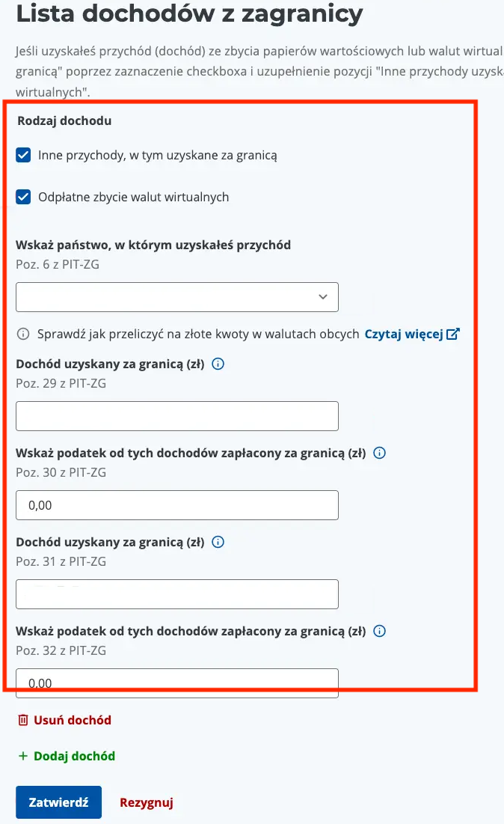Click info icon beside Poz. 29 income label
The height and width of the screenshot is (824, 504).
coord(218,364)
